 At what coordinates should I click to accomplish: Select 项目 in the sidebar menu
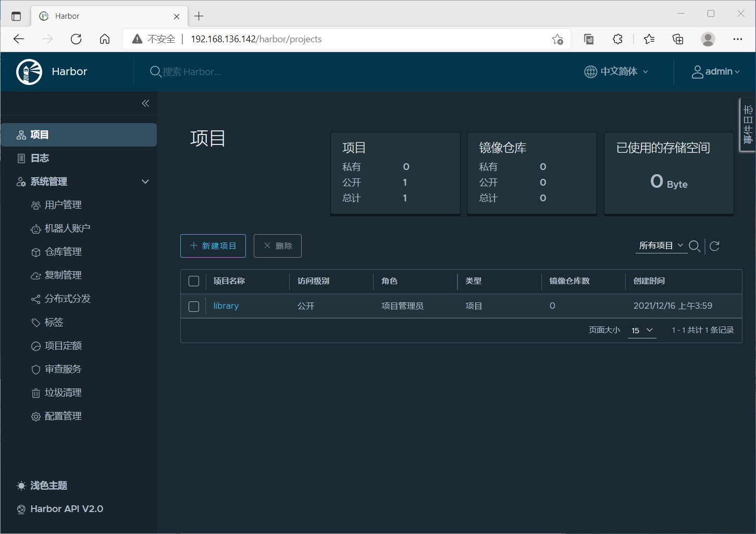39,135
